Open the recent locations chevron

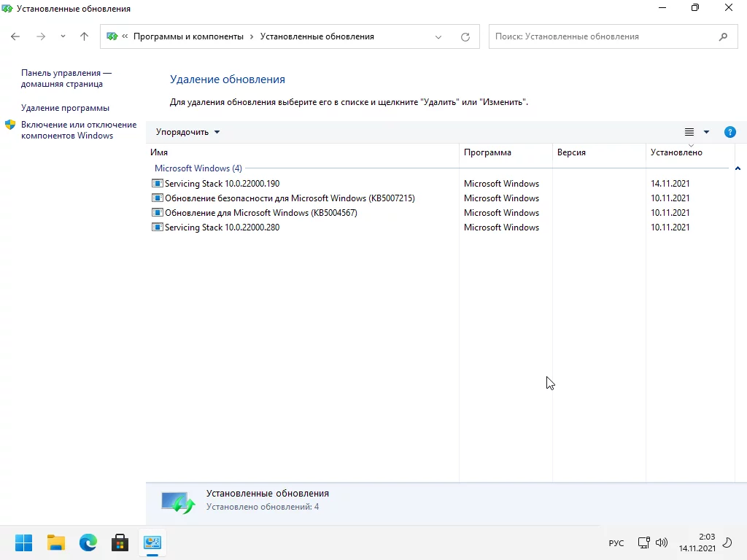(x=63, y=36)
